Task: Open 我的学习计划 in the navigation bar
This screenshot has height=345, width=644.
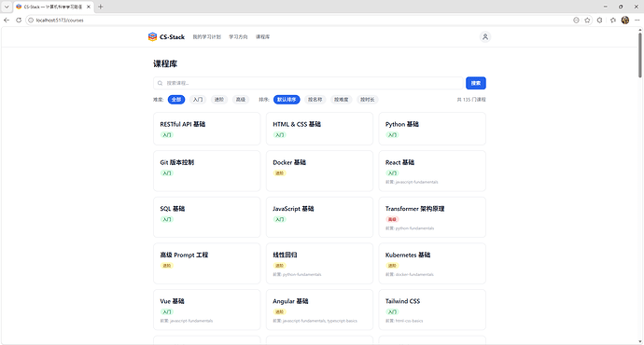Action: coord(206,37)
